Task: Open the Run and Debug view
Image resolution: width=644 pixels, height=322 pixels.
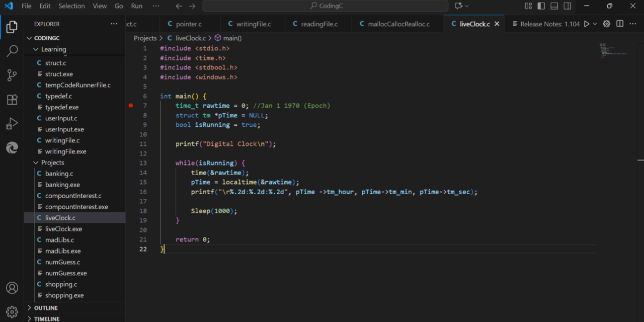Action: pyautogui.click(x=12, y=123)
